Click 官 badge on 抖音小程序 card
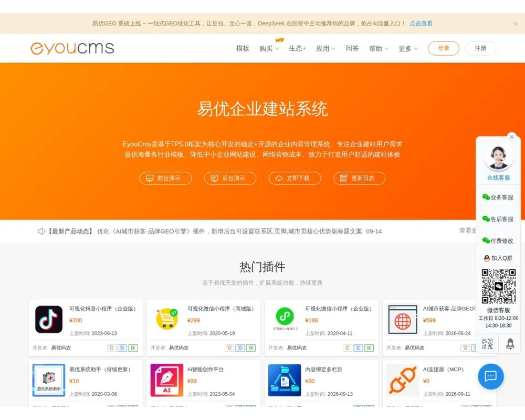The height and width of the screenshot is (420, 525). (x=111, y=348)
